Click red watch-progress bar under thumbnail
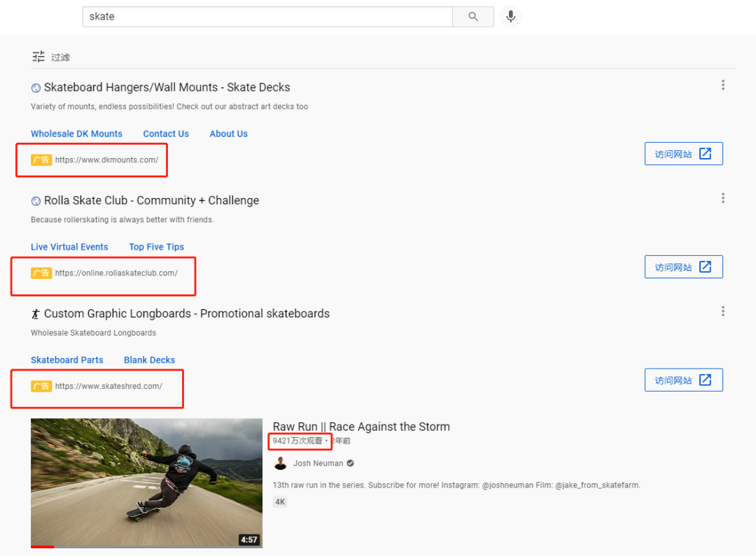Image resolution: width=756 pixels, height=556 pixels. coord(43,547)
